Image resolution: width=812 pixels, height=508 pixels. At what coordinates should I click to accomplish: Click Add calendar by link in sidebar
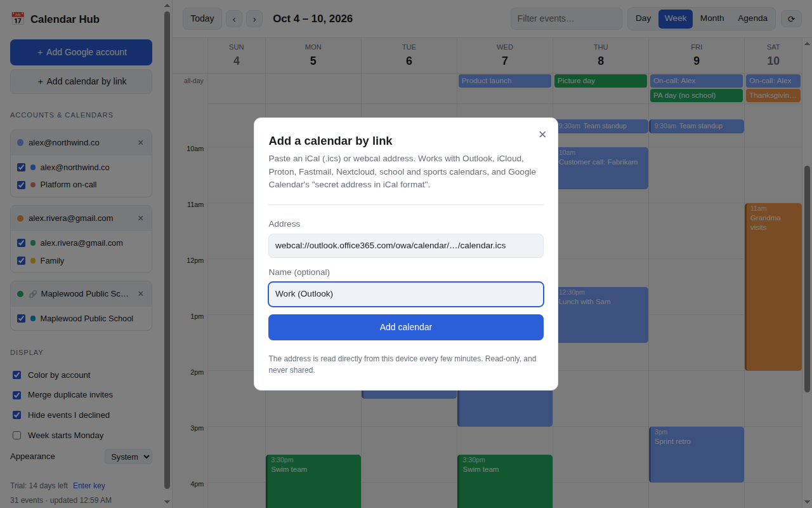(x=81, y=81)
